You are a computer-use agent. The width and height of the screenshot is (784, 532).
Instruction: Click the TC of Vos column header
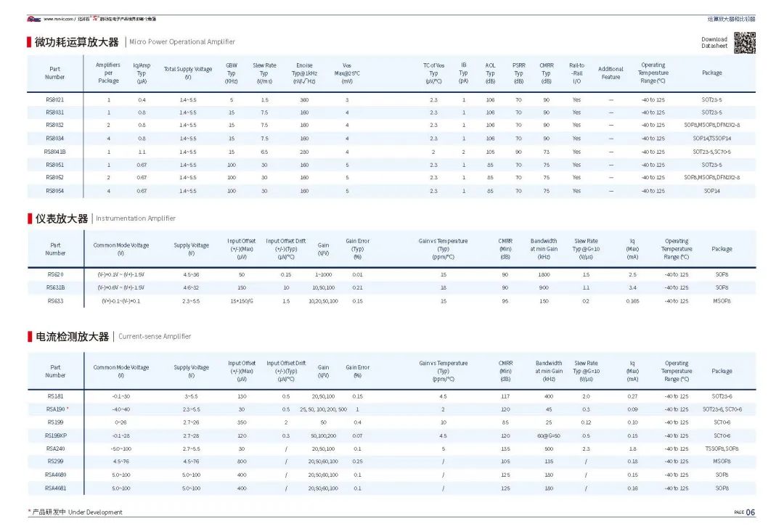click(433, 73)
